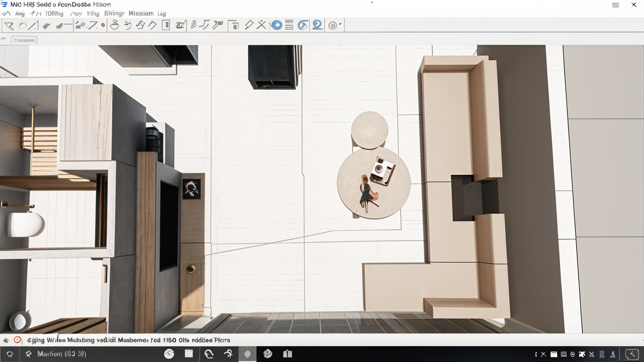Click the circle drawing tool
This screenshot has height=362, width=644.
click(x=23, y=26)
